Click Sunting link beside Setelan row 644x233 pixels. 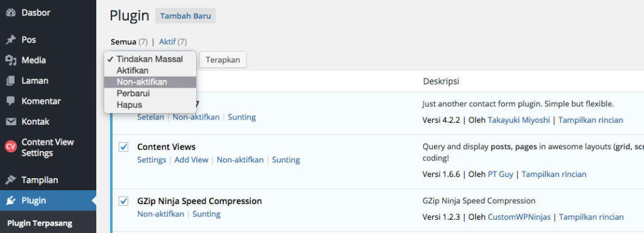(x=241, y=117)
